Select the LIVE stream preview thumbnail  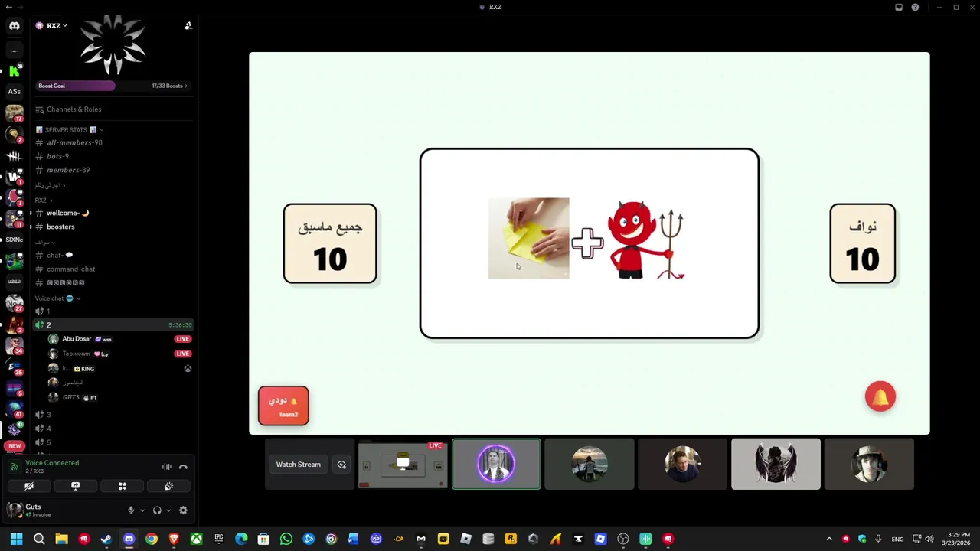[403, 464]
